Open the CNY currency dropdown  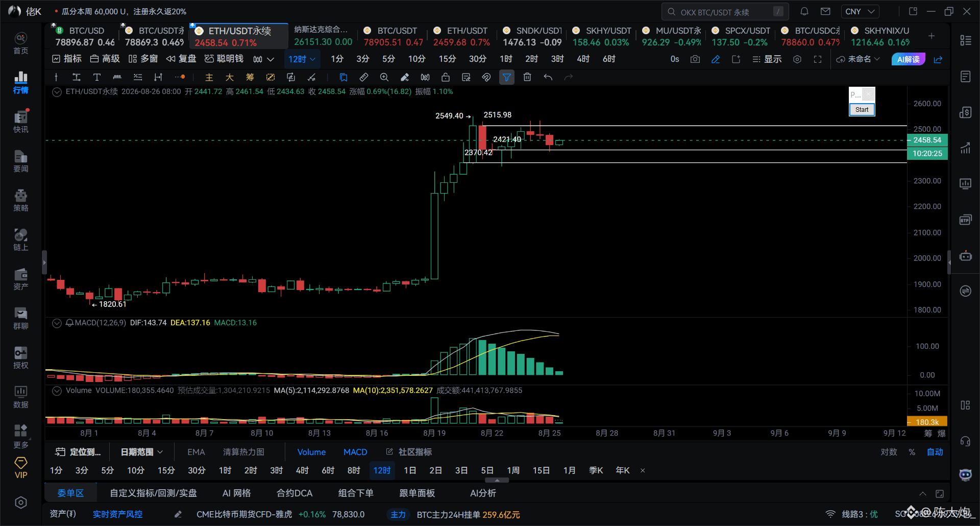(861, 11)
